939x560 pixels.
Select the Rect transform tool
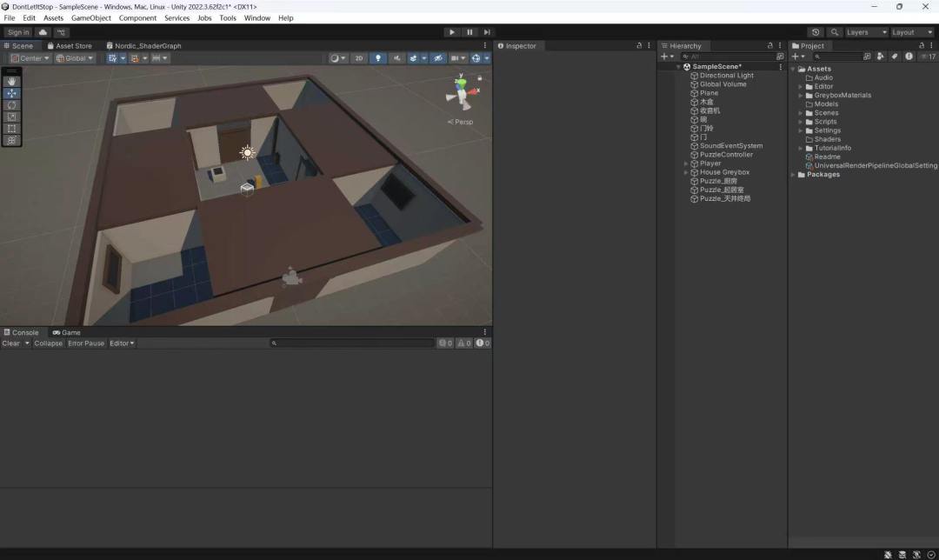[x=11, y=129]
